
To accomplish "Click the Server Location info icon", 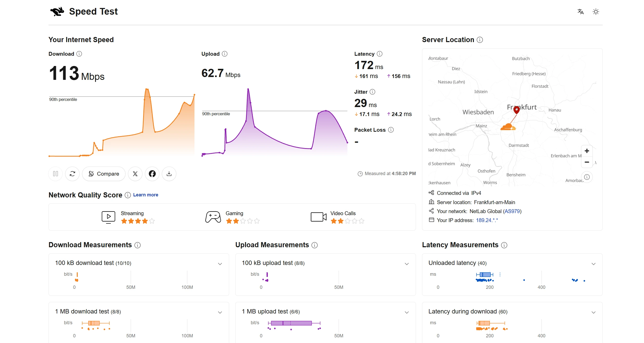I will point(480,40).
